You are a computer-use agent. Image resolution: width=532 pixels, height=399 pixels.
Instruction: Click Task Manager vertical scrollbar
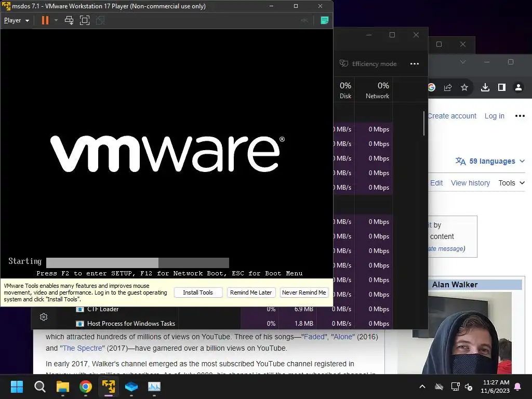click(x=424, y=124)
